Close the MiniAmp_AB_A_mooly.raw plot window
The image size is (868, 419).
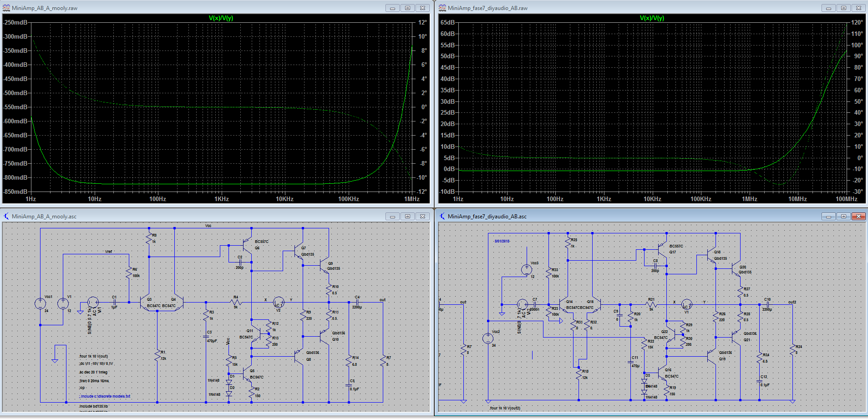(422, 8)
